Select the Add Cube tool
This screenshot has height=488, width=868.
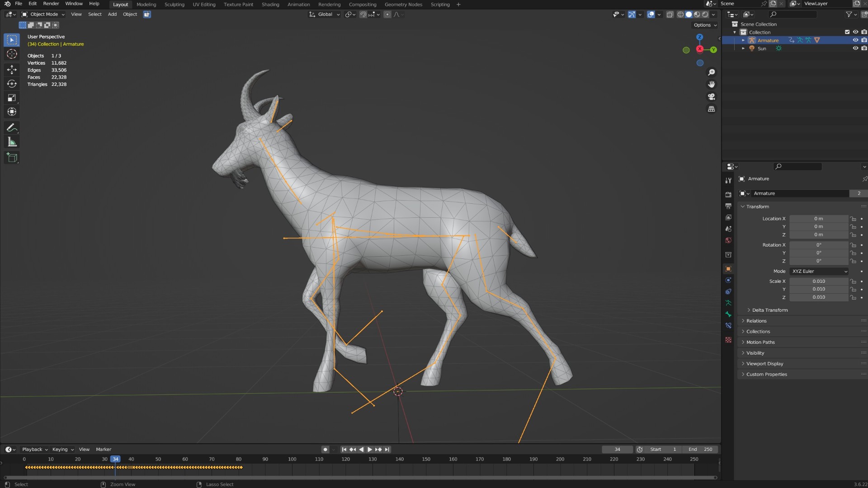pyautogui.click(x=12, y=158)
